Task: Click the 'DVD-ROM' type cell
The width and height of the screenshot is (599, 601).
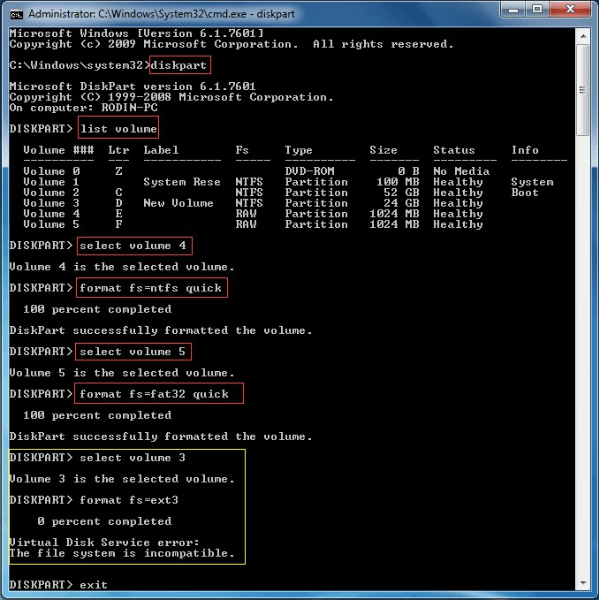Action: (x=310, y=171)
